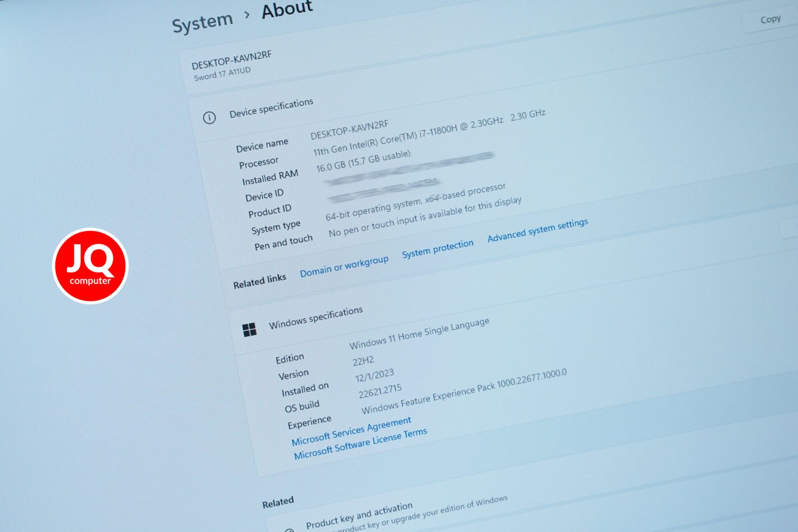Select the DESKTOP-KAVN2RF device name value

pyautogui.click(x=349, y=129)
